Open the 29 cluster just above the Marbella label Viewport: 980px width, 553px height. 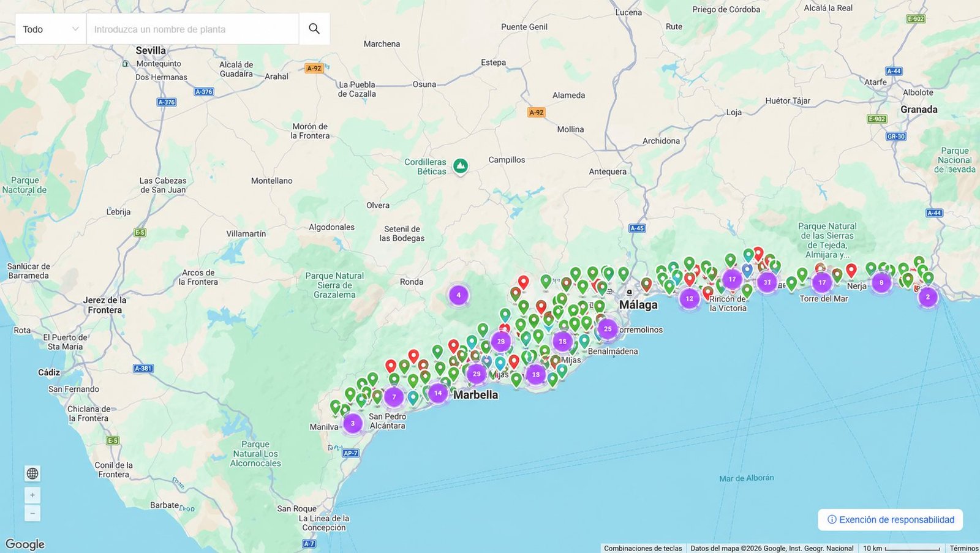coord(477,374)
